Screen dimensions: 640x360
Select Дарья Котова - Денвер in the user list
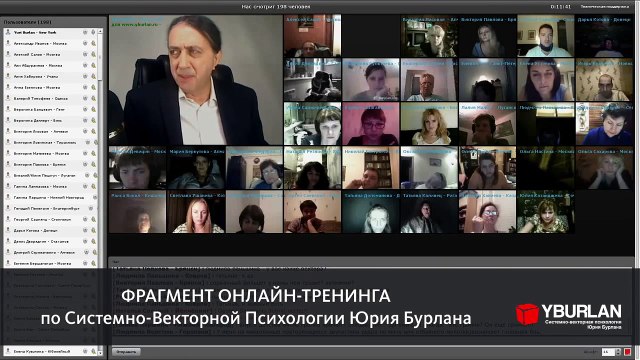click(51, 230)
